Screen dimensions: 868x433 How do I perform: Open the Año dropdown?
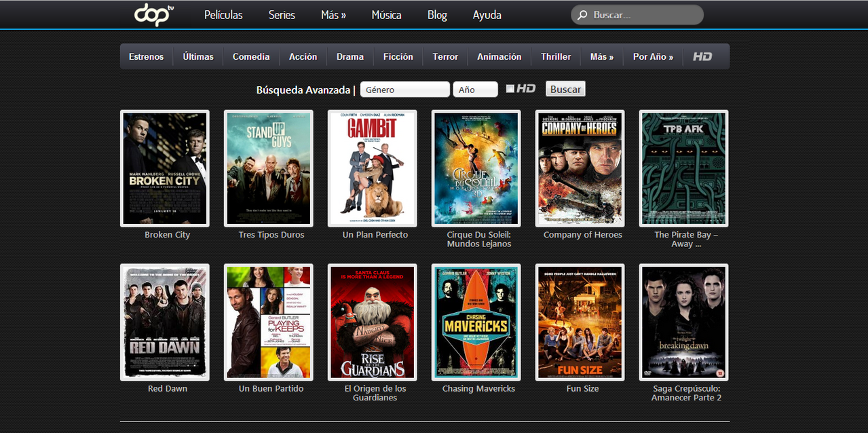point(476,90)
